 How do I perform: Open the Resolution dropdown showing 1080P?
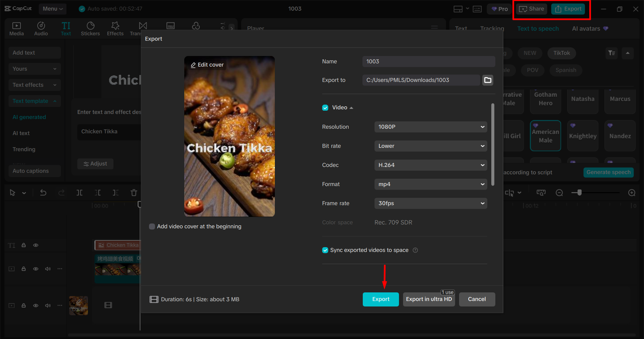431,127
